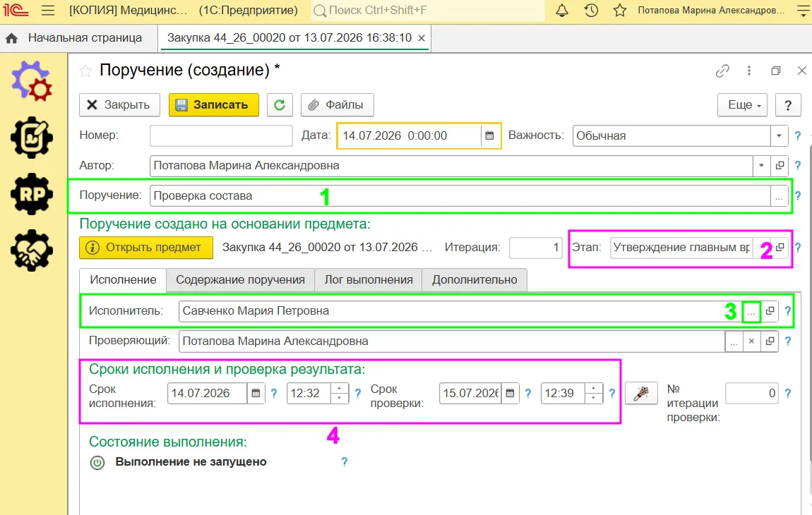Open the form's three-dot options menu
Screen dimensions: 812x515
[749, 71]
